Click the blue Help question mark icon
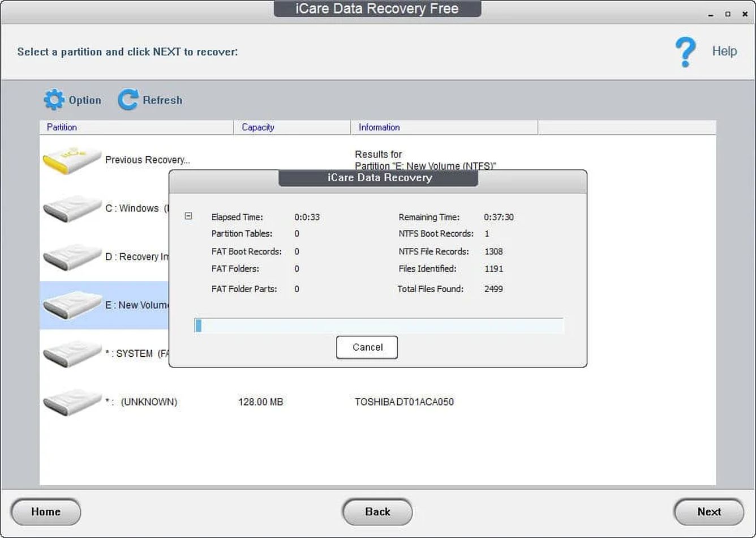This screenshot has width=756, height=538. click(x=685, y=52)
